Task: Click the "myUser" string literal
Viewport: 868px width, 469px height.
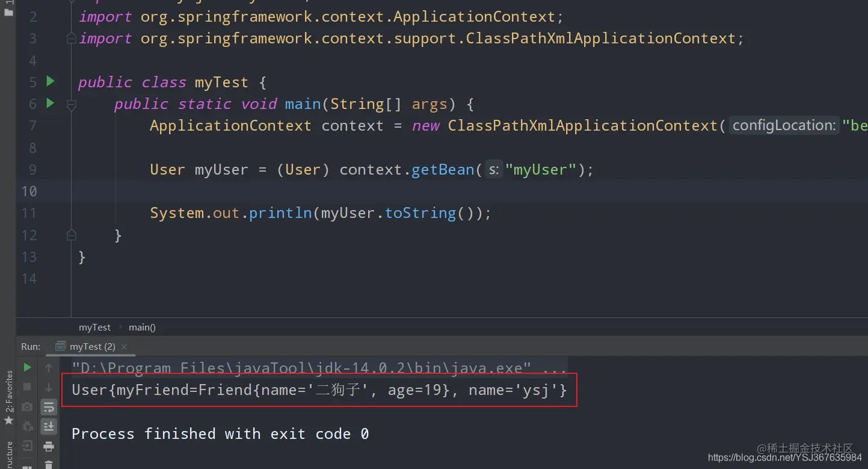Action: (x=541, y=170)
